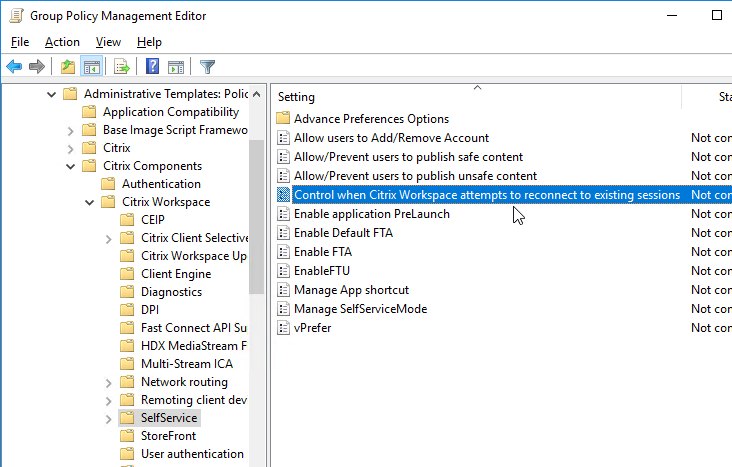Screen dimensions: 732x467
Task: Minimize the Group Policy Management Editor window
Action: tap(672, 15)
